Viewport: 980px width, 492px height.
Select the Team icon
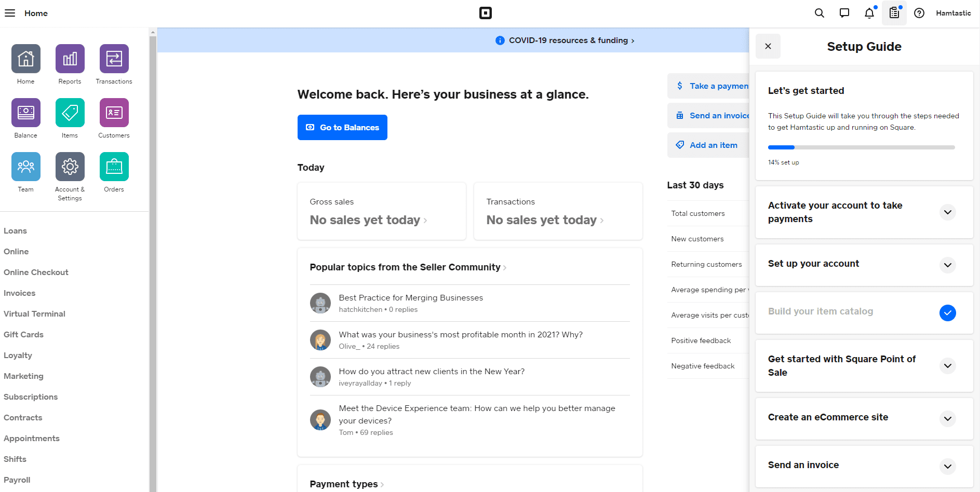point(25,167)
